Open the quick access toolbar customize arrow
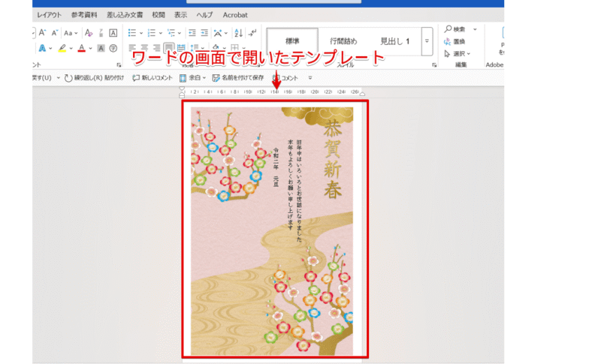Viewport: 610px width, 364px height. (x=310, y=78)
